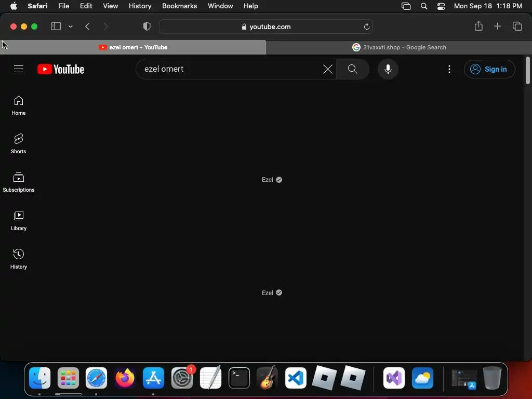
Task: Click the YouTube logo
Action: (x=61, y=69)
